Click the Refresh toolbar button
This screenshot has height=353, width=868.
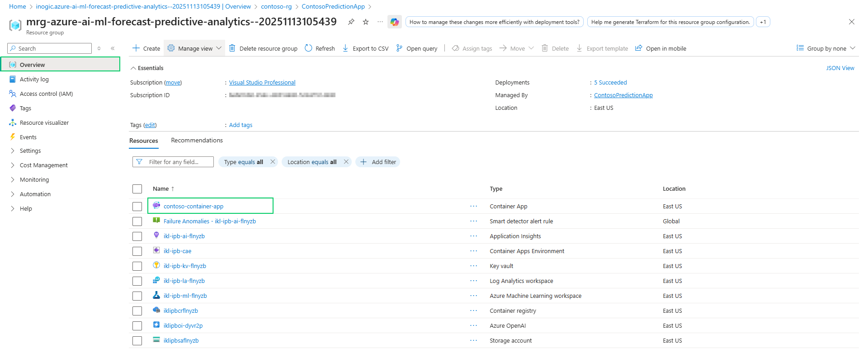click(x=320, y=48)
